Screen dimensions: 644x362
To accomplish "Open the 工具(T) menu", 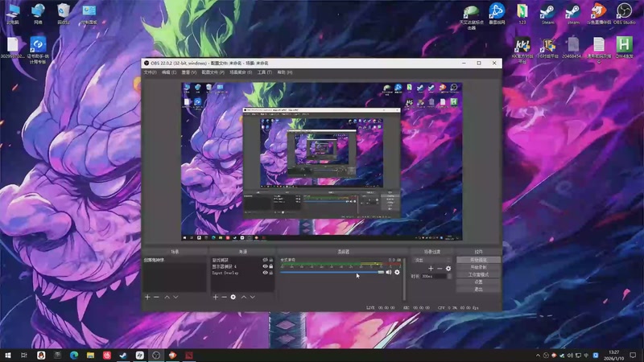I will pos(265,72).
